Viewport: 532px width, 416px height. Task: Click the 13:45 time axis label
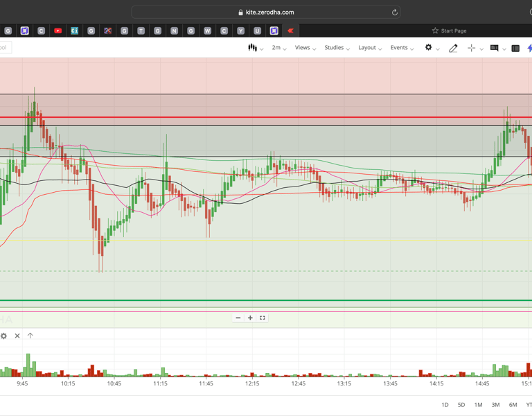390,383
